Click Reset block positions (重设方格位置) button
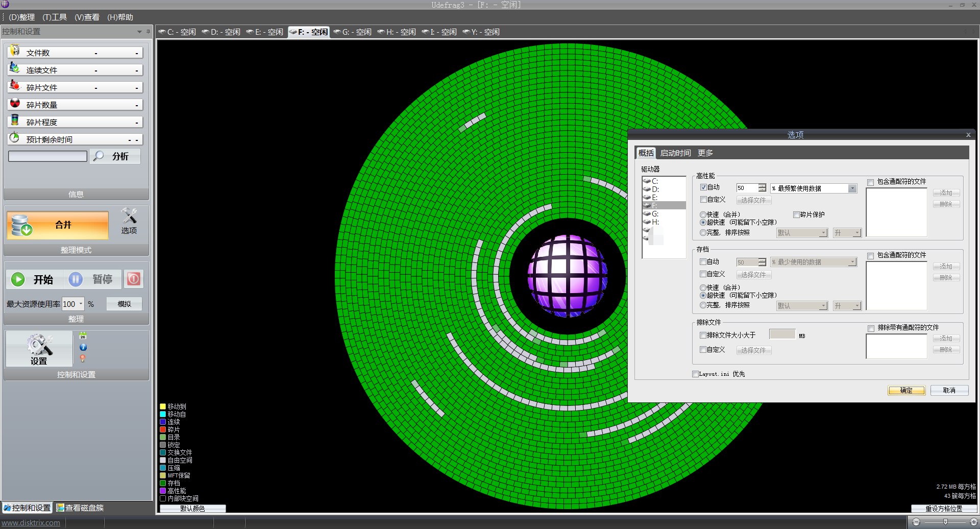The height and width of the screenshot is (529, 980). pos(944,509)
